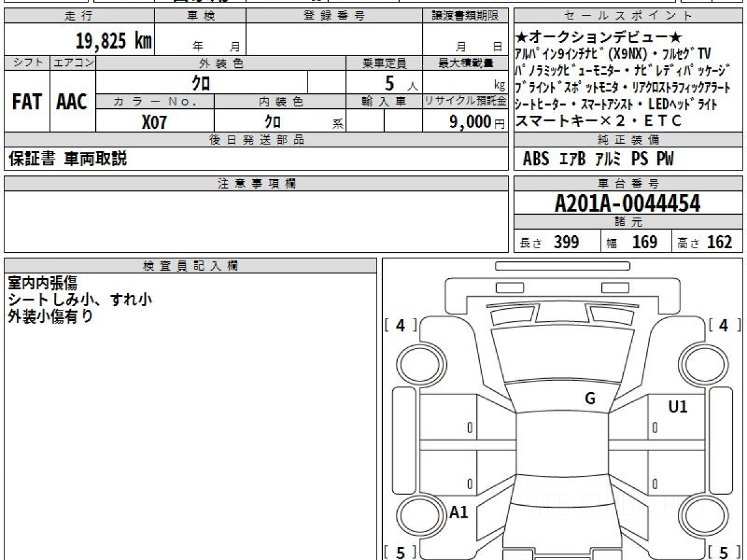Viewport: 747px width, 560px height.
Task: Click the 譲渡書類期限 header
Action: pos(465,16)
